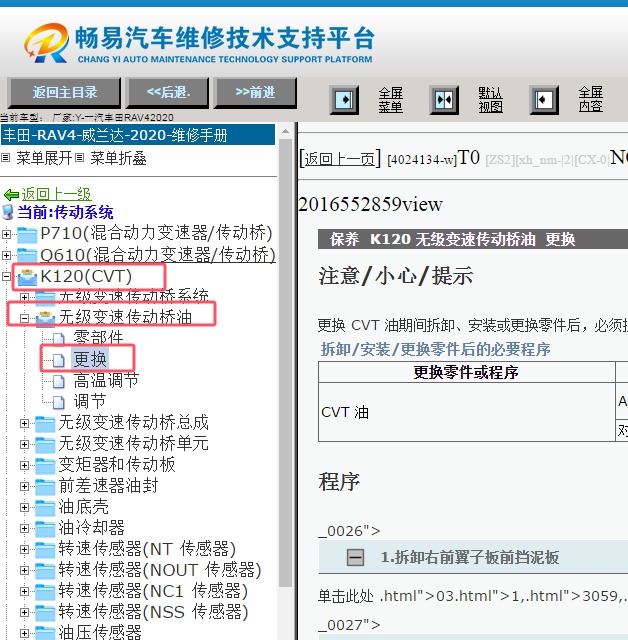Screen dimensions: 628x640
Task: Open the 高温调节 document
Action: coord(106,380)
